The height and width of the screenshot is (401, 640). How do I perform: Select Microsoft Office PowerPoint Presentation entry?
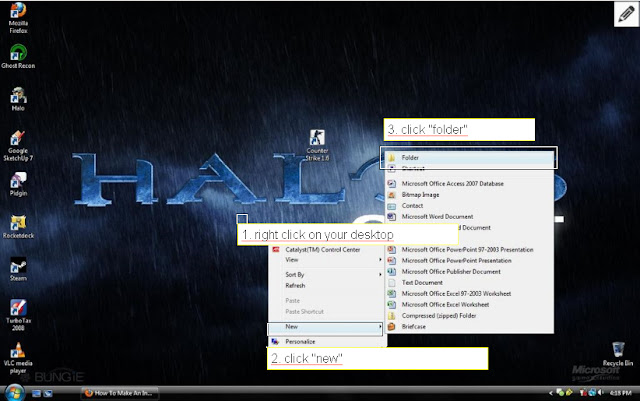point(469,261)
